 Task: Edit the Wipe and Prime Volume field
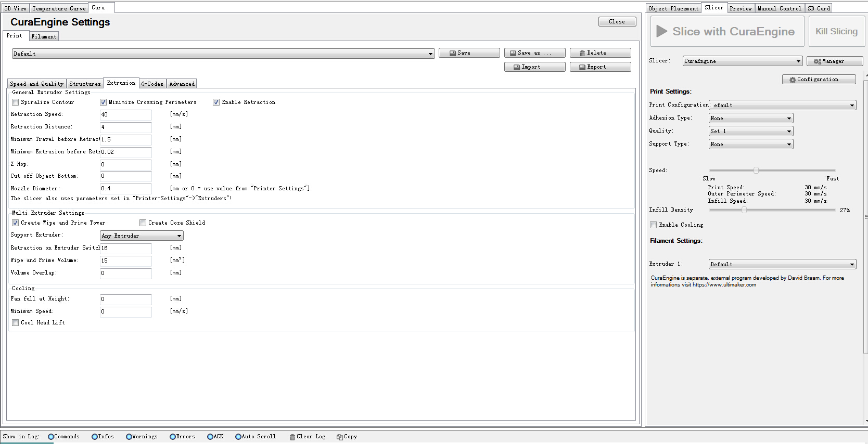click(126, 260)
